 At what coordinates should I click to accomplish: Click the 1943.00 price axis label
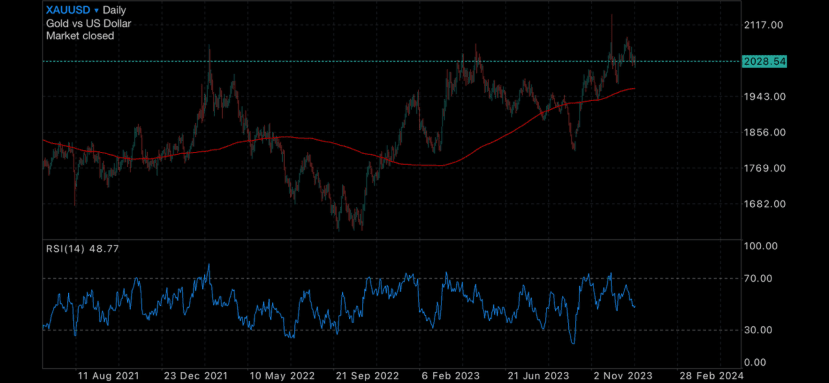(x=764, y=96)
